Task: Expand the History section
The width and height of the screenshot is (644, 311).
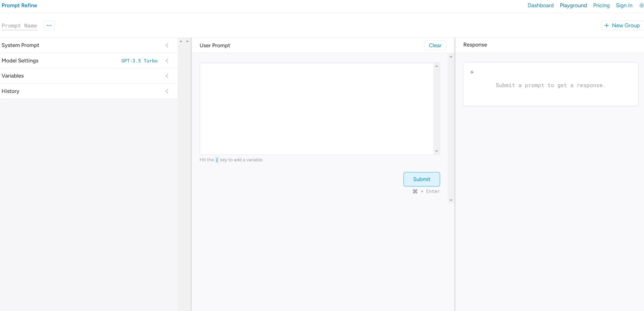Action: coord(167,91)
